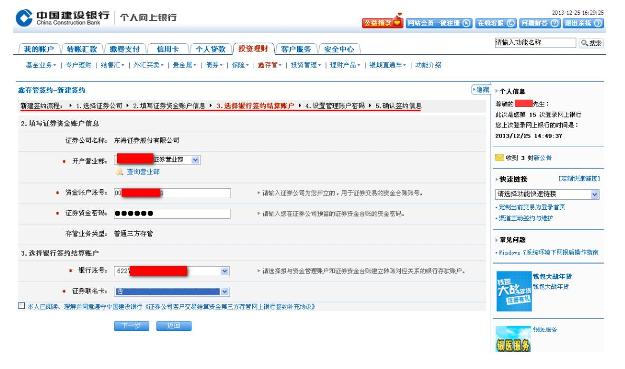Screen dimensions: 625x369
Task: Click the icon beside 查询营业部 link
Action: tap(119, 172)
